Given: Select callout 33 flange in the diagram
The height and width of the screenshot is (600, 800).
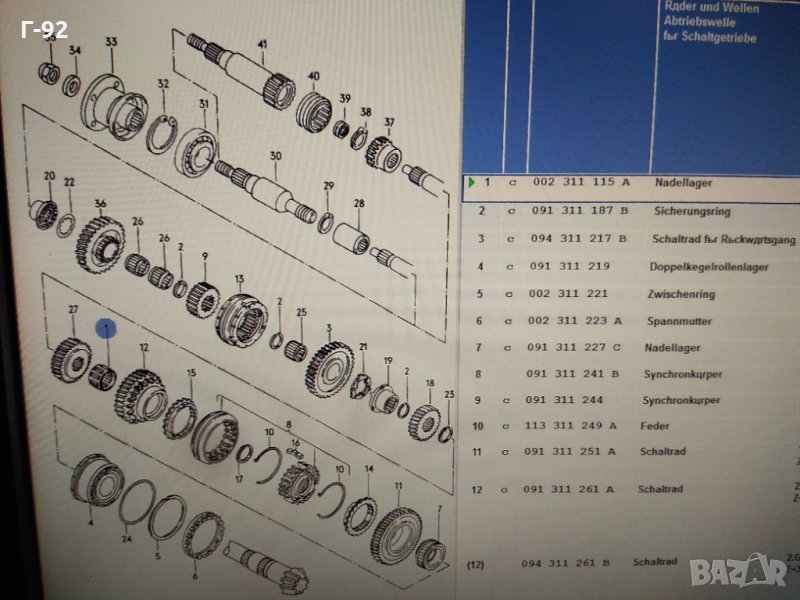Looking at the screenshot, I should click(111, 41).
